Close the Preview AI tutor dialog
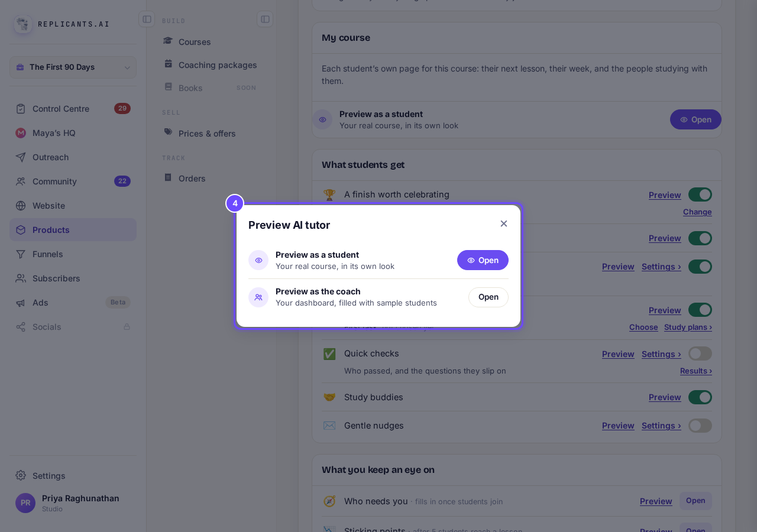 coord(504,223)
